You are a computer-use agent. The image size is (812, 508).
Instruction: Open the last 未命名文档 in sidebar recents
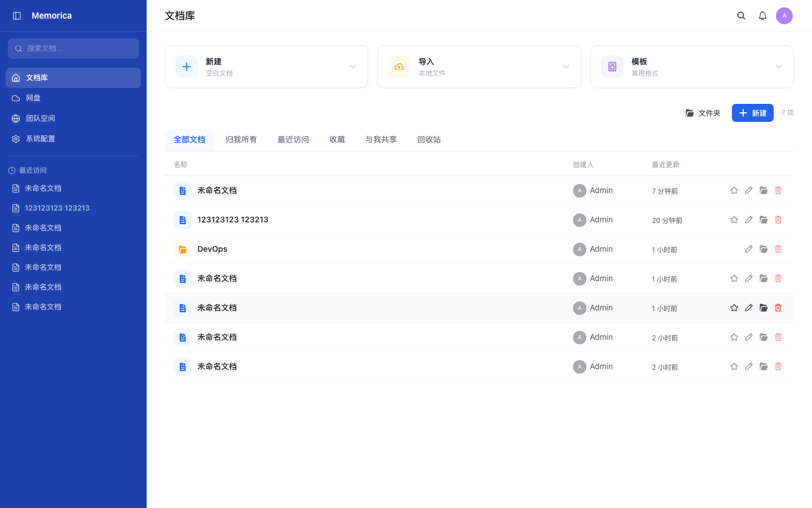click(x=73, y=307)
